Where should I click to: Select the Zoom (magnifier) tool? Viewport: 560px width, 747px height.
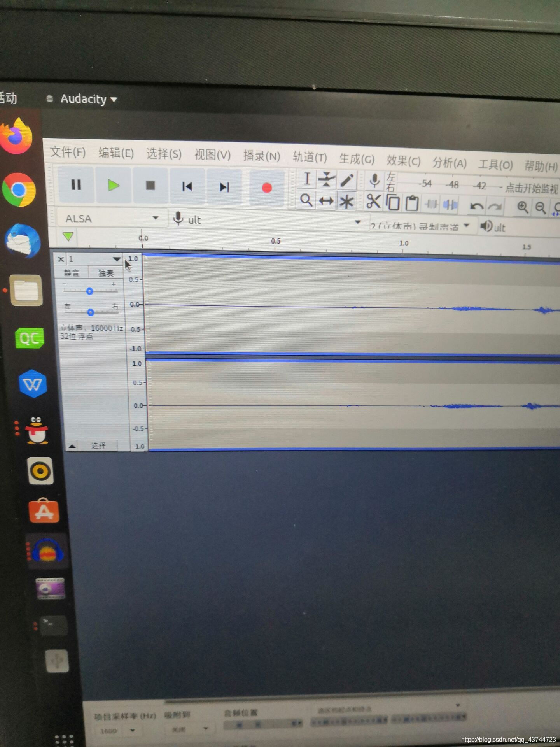(x=306, y=201)
